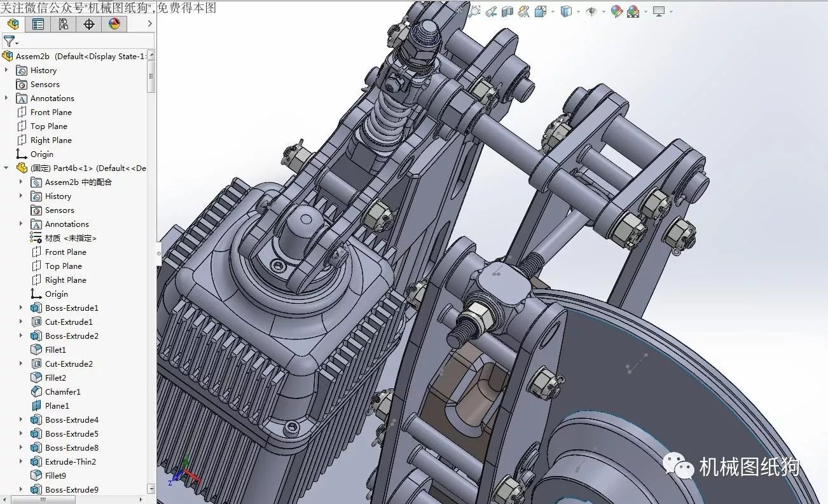Viewport: 828px width, 504px height.
Task: Click the Boss-Extrude5 feature icon
Action: (x=36, y=433)
